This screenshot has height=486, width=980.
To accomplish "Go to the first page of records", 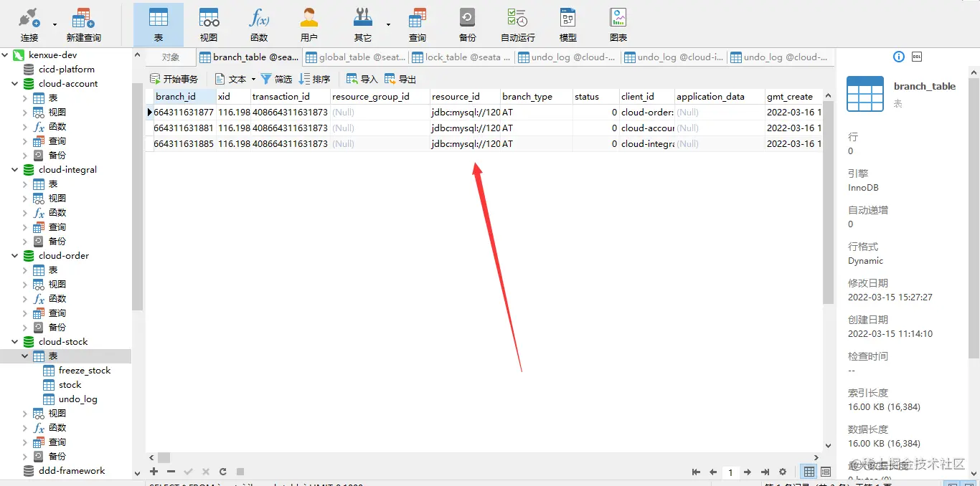I will pyautogui.click(x=696, y=472).
